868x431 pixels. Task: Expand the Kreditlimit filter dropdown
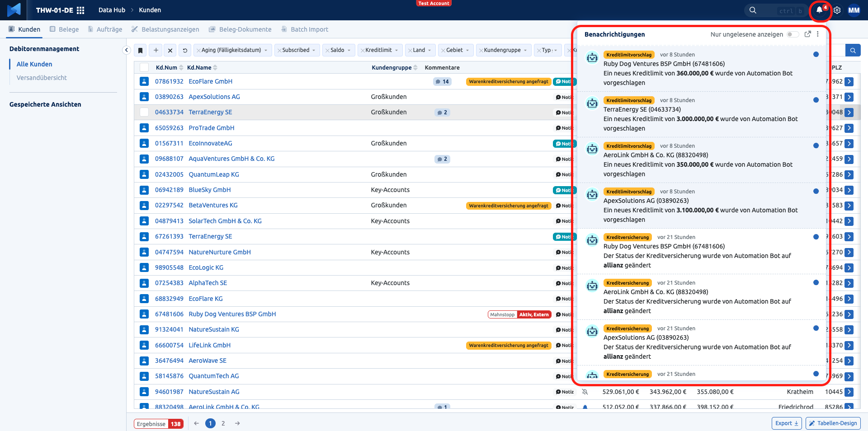(380, 50)
